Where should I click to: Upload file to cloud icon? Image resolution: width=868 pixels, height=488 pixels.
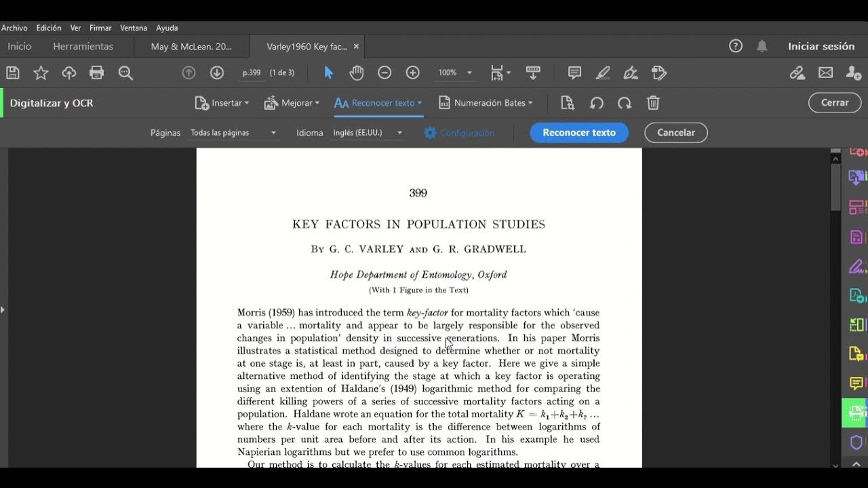click(69, 73)
